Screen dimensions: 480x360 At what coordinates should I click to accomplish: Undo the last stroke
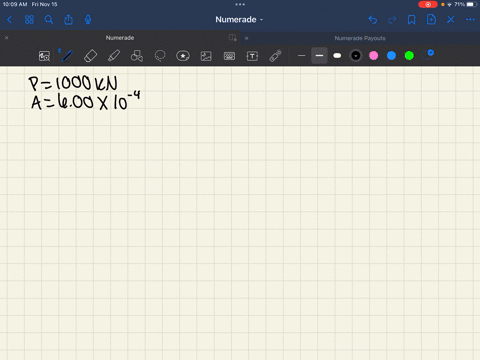point(373,20)
